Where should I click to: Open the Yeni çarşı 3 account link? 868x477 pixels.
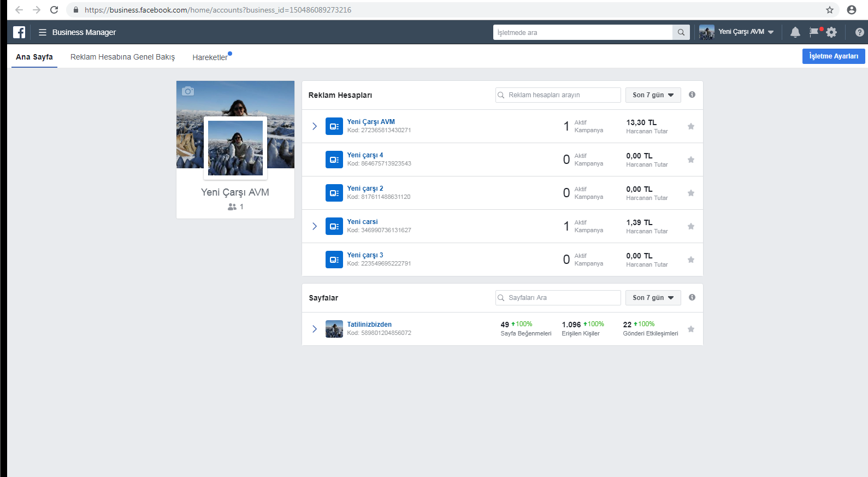[365, 255]
